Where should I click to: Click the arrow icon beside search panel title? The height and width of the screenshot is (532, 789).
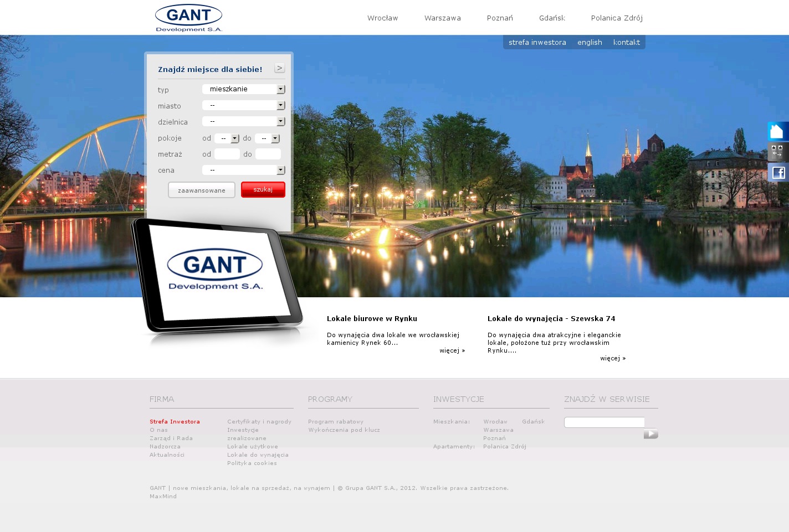tap(279, 68)
